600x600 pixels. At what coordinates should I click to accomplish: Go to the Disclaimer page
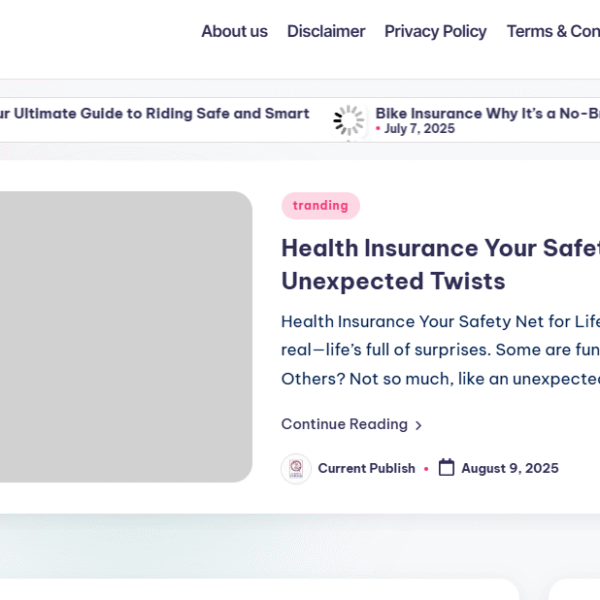[326, 31]
